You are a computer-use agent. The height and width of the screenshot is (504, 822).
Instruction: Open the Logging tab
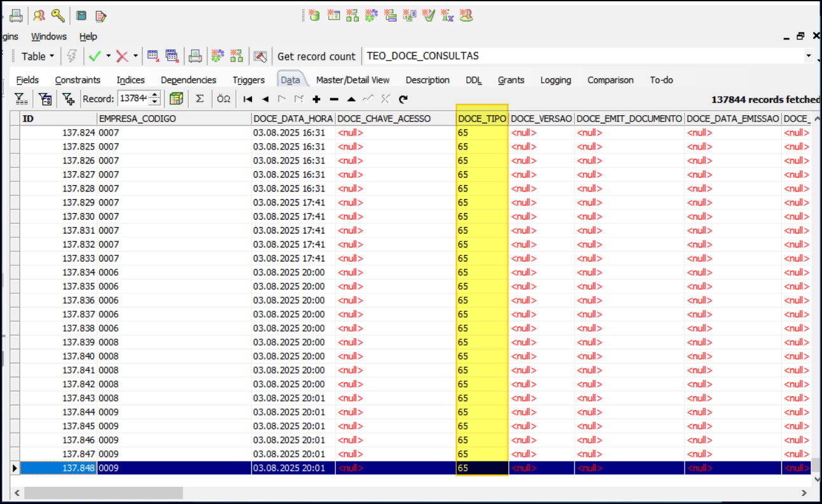pos(556,80)
